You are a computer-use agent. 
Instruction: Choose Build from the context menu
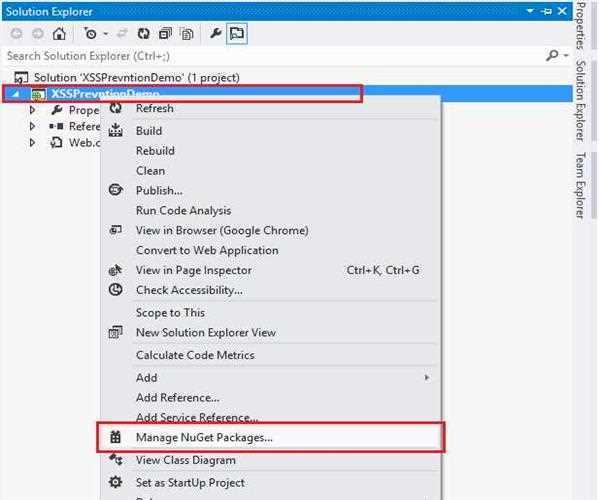click(x=148, y=130)
